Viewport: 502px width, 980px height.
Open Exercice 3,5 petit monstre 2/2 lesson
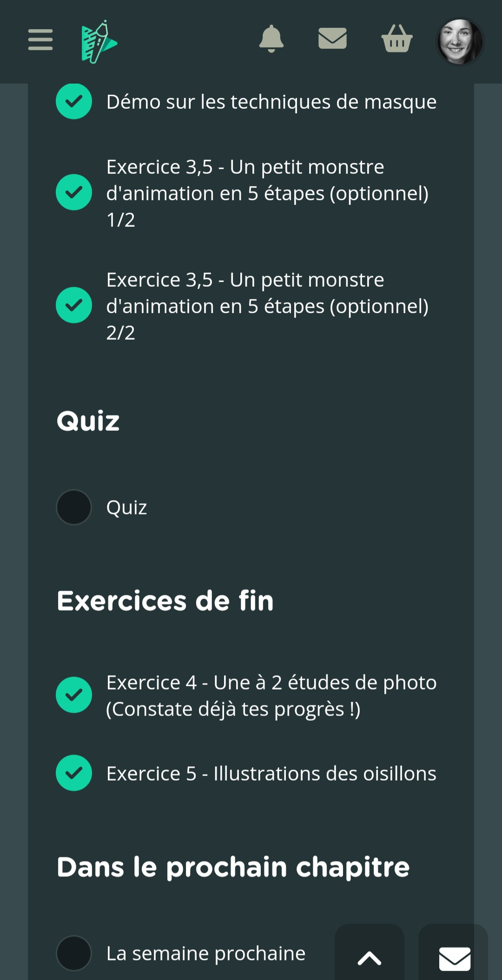pyautogui.click(x=267, y=306)
